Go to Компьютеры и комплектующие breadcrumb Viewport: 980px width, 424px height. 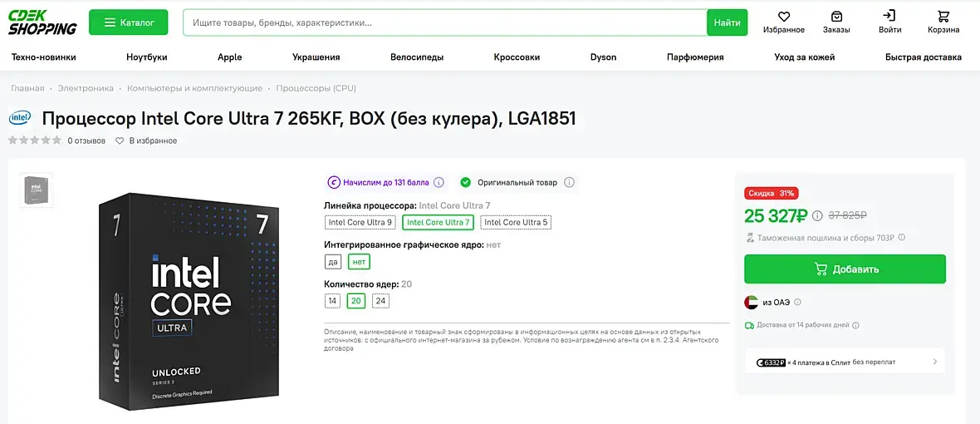click(x=195, y=88)
